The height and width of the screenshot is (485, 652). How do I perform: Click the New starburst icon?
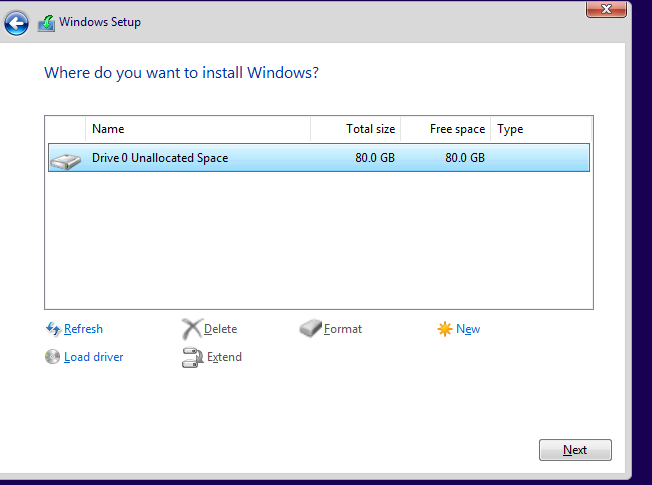[445, 329]
